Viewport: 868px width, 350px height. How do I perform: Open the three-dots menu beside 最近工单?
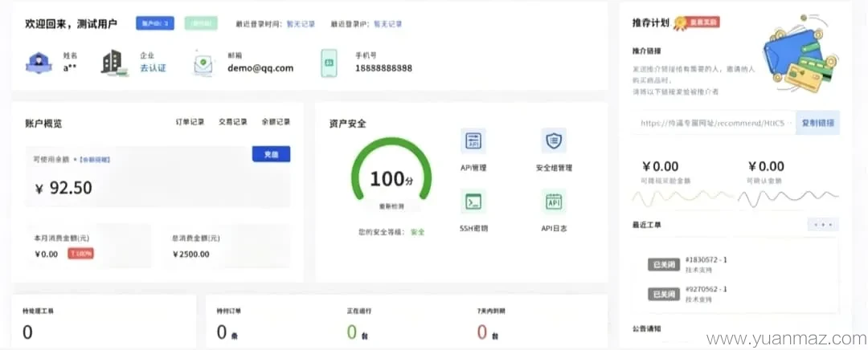823,225
